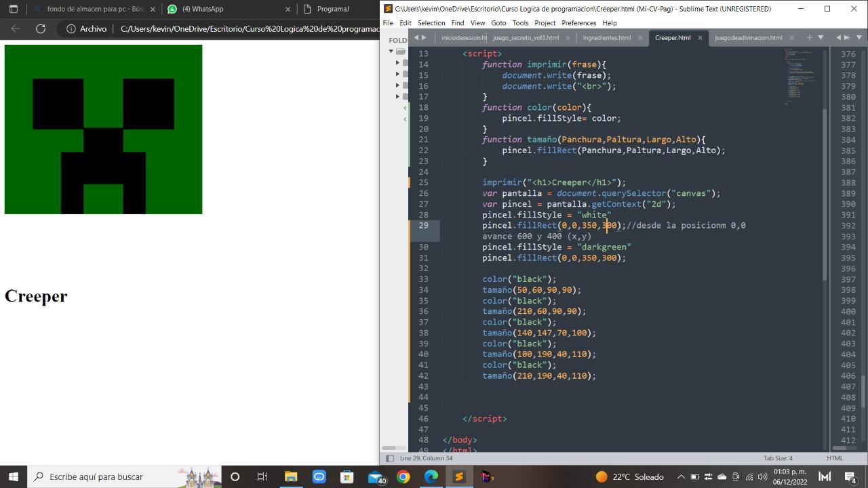Click the browser back arrow
The image size is (868, 488).
[x=16, y=29]
